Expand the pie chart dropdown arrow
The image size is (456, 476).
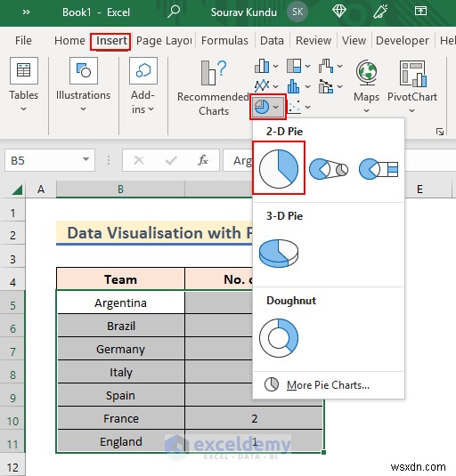pos(276,107)
